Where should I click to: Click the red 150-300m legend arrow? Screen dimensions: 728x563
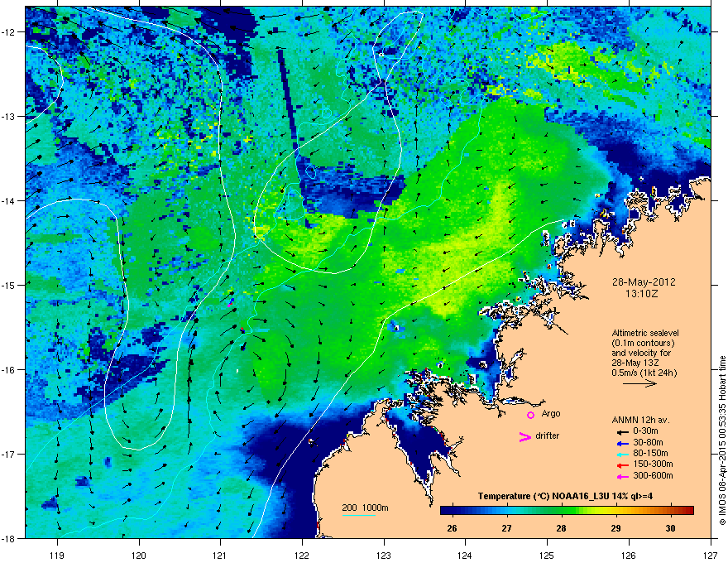622,464
